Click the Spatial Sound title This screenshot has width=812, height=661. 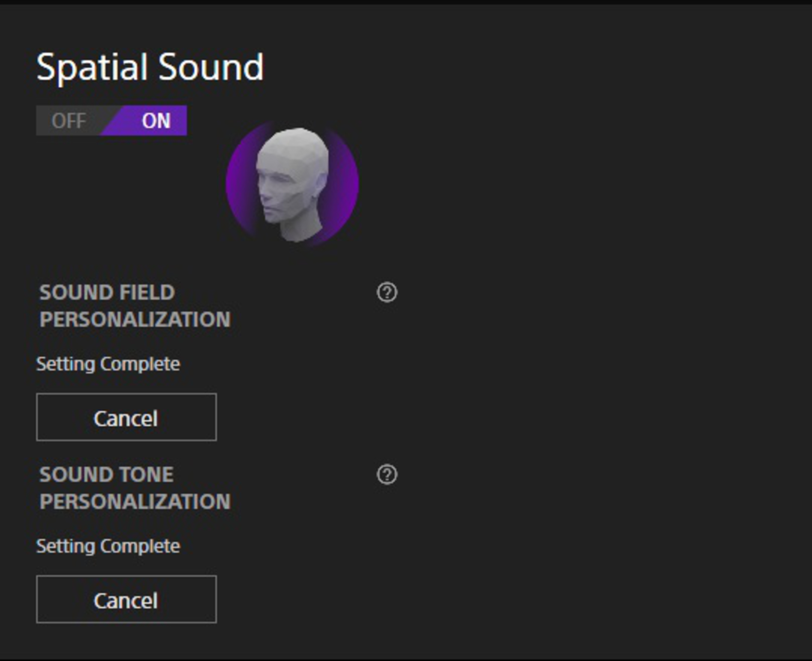pos(149,67)
